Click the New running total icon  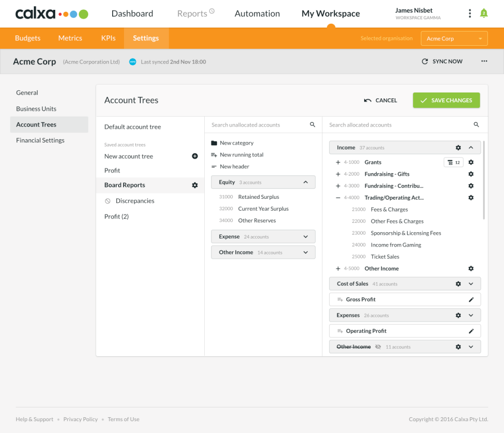point(214,155)
